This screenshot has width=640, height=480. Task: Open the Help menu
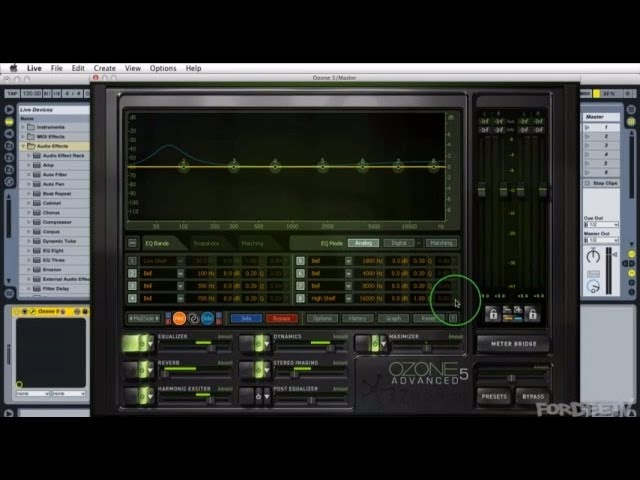193,68
